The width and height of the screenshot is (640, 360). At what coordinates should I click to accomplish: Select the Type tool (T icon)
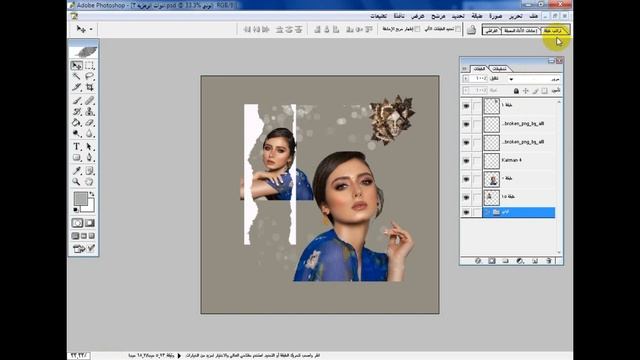(x=76, y=147)
